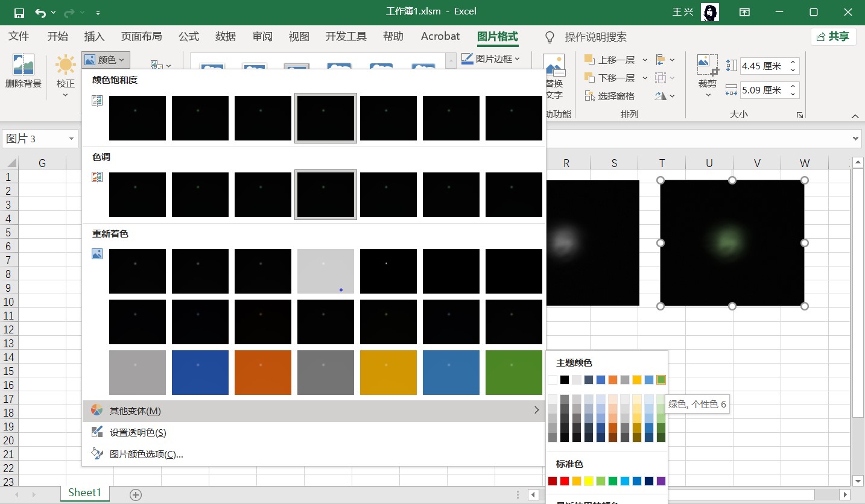Pick the orange theme color swatch
Screen dimensions: 865x504
[x=613, y=380]
